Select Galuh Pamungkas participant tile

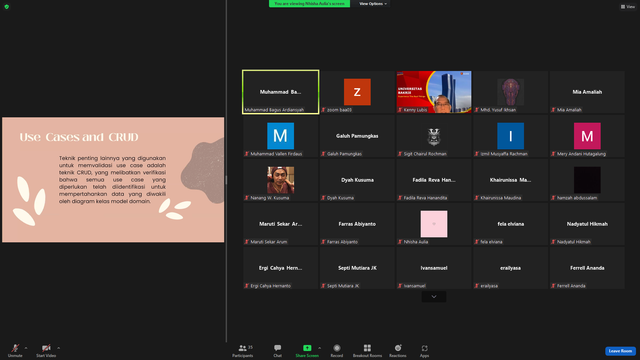point(357,136)
